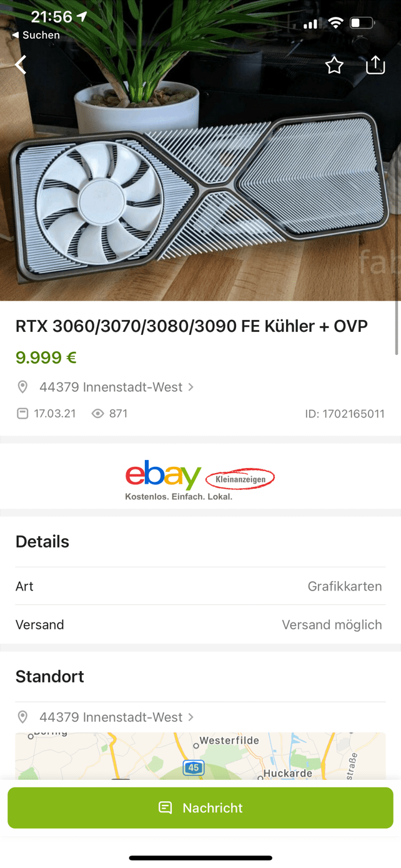Tap Standort section pin icon
Viewport: 401px width, 868px height.
coord(22,717)
